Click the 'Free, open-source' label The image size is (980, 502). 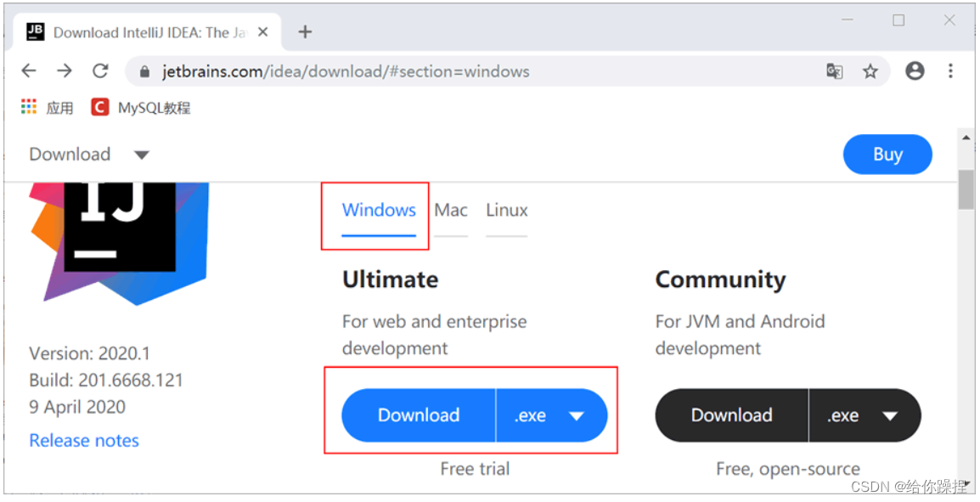(x=788, y=469)
